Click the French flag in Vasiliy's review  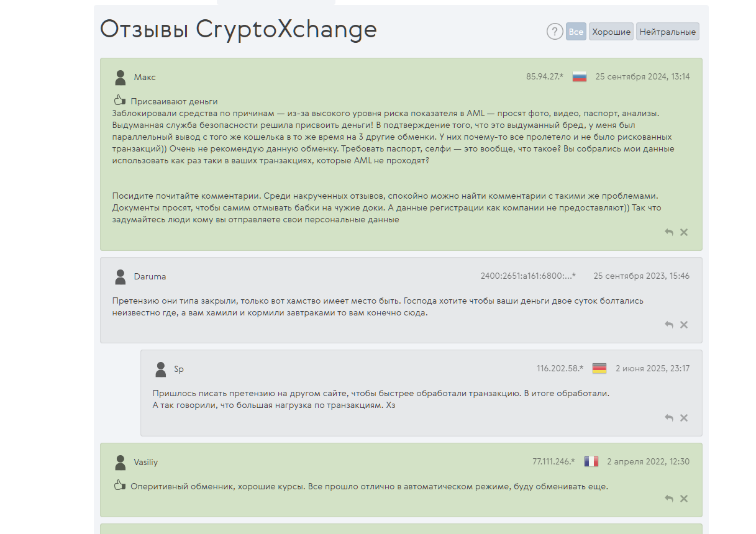[x=591, y=461]
